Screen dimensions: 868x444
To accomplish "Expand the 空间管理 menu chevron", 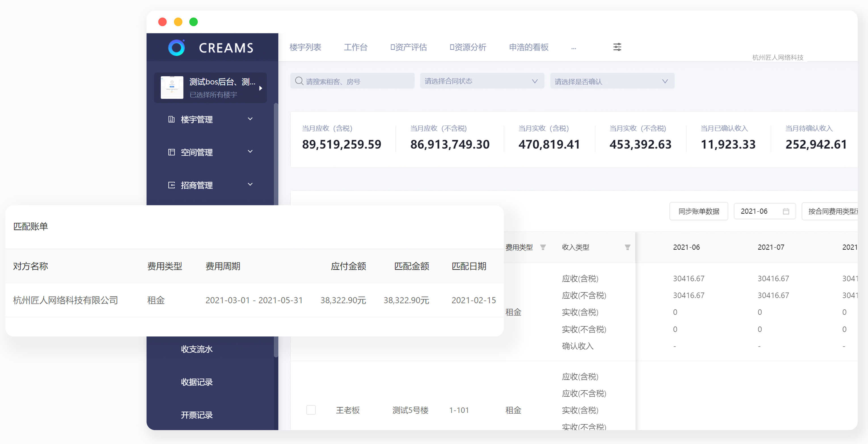I will [250, 151].
